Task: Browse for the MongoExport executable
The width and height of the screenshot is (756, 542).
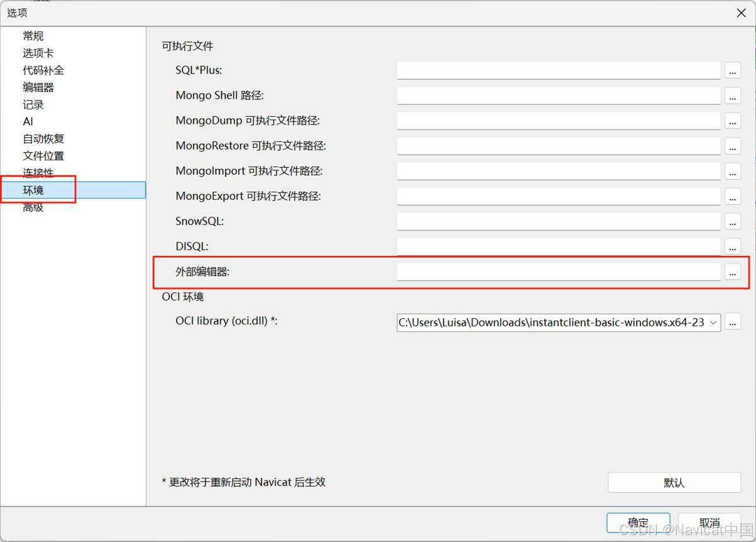Action: (x=733, y=196)
